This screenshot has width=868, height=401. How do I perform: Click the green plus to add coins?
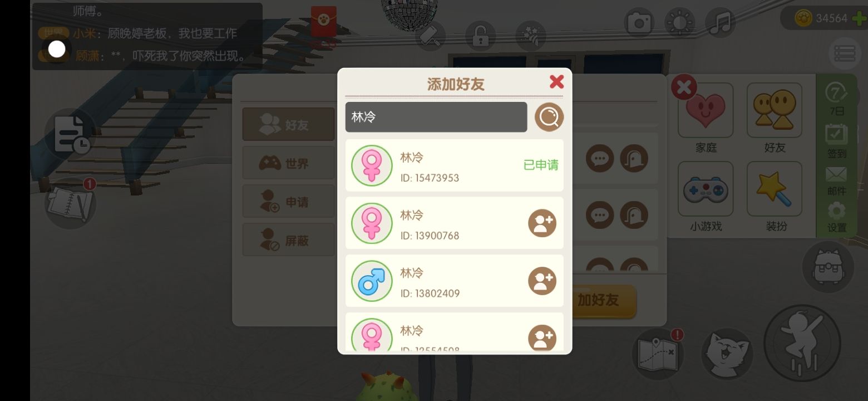click(859, 18)
